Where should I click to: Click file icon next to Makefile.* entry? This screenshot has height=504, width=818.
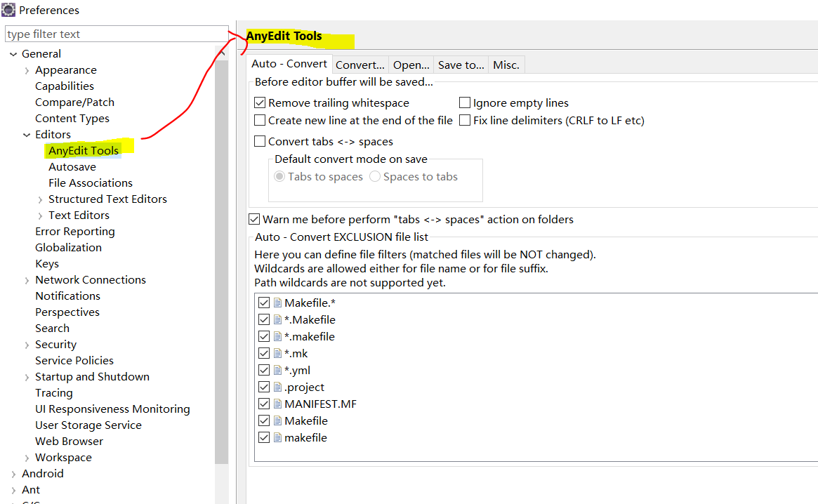[x=277, y=303]
